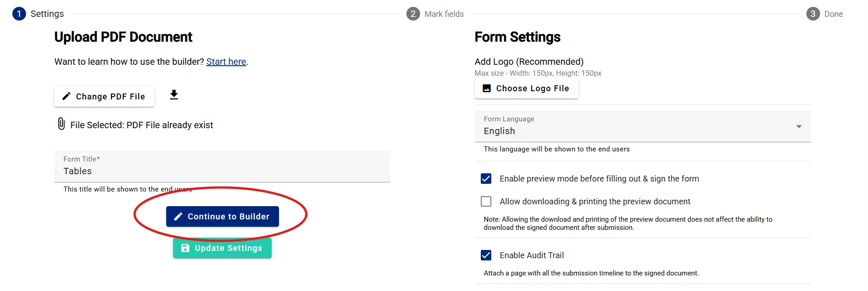
Task: Click the download PDF icon
Action: tap(174, 95)
